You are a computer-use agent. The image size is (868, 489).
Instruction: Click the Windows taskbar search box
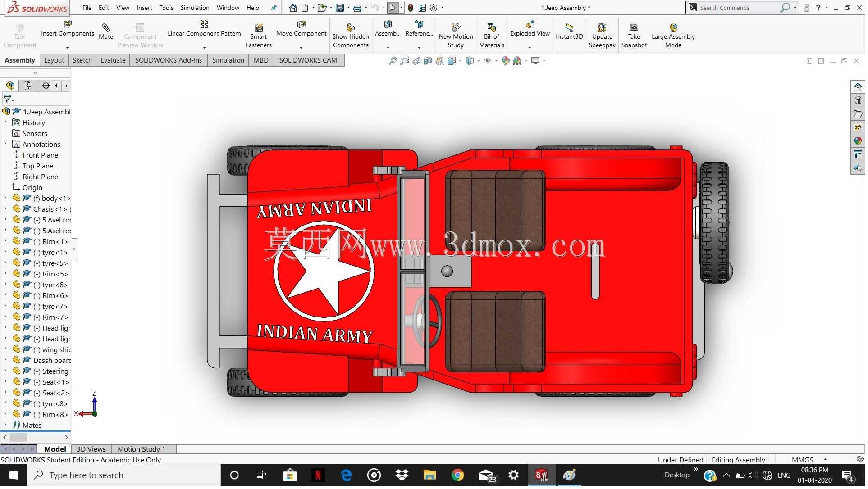coord(124,475)
